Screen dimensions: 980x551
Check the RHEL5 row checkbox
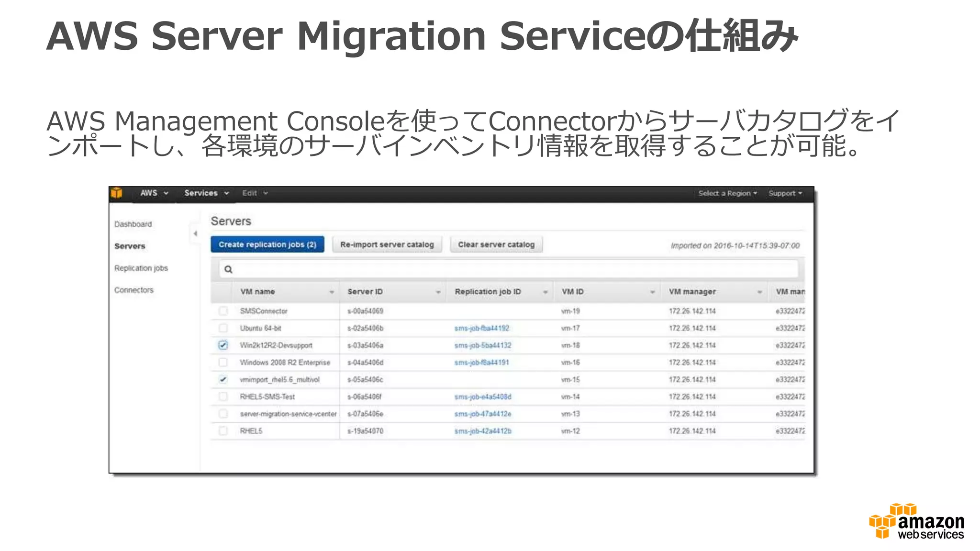click(223, 431)
